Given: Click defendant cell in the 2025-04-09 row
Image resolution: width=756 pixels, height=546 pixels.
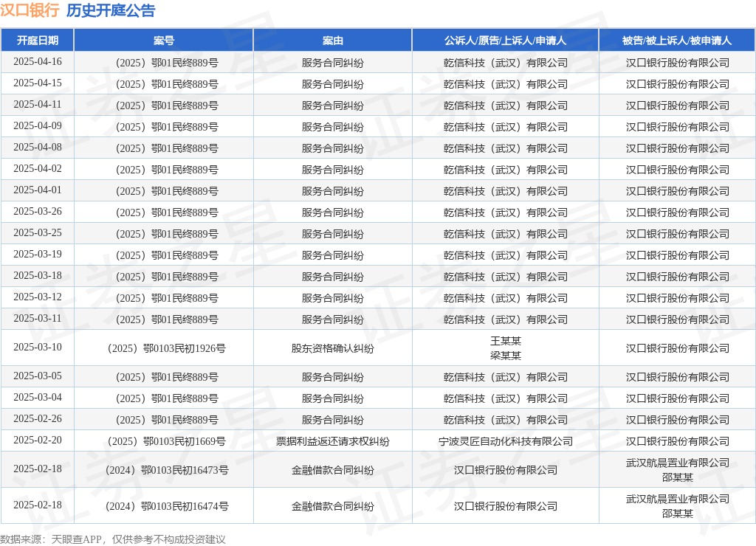Looking at the screenshot, I should pyautogui.click(x=677, y=127).
